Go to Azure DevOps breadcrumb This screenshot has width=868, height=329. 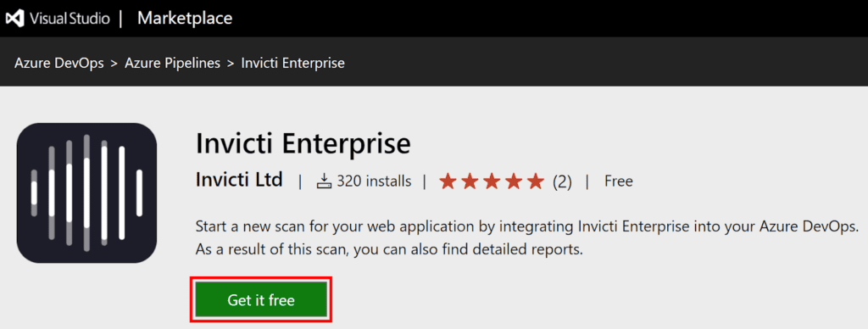point(59,63)
